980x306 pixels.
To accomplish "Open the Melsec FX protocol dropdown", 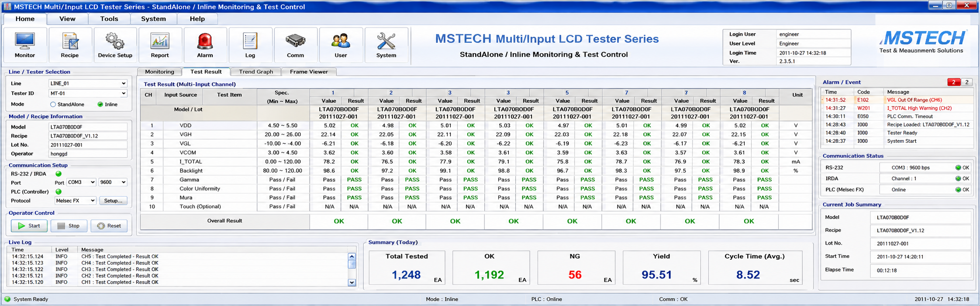I will click(76, 201).
